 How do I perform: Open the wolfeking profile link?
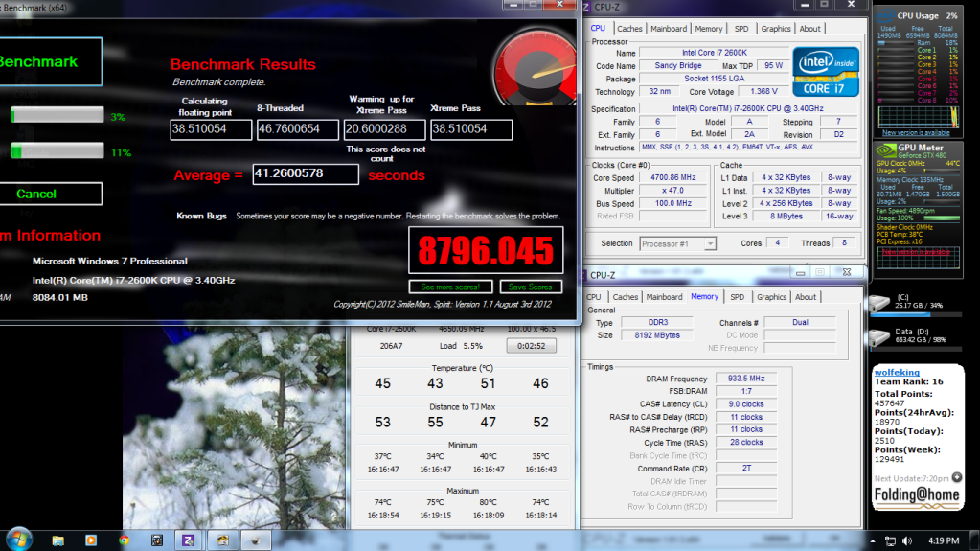click(897, 372)
